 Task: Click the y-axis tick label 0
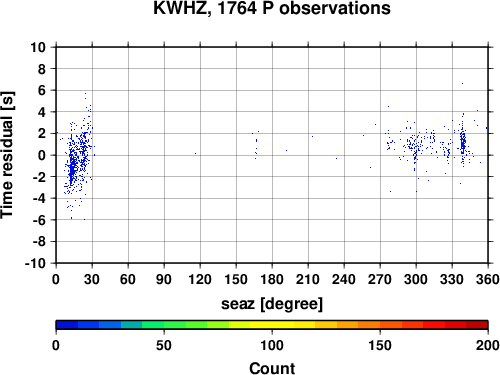42,155
